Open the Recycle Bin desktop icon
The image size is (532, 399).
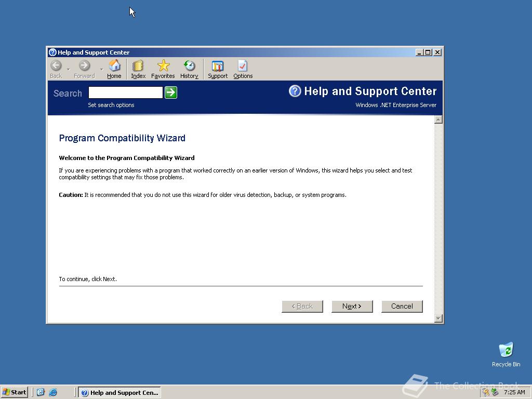pyautogui.click(x=506, y=354)
